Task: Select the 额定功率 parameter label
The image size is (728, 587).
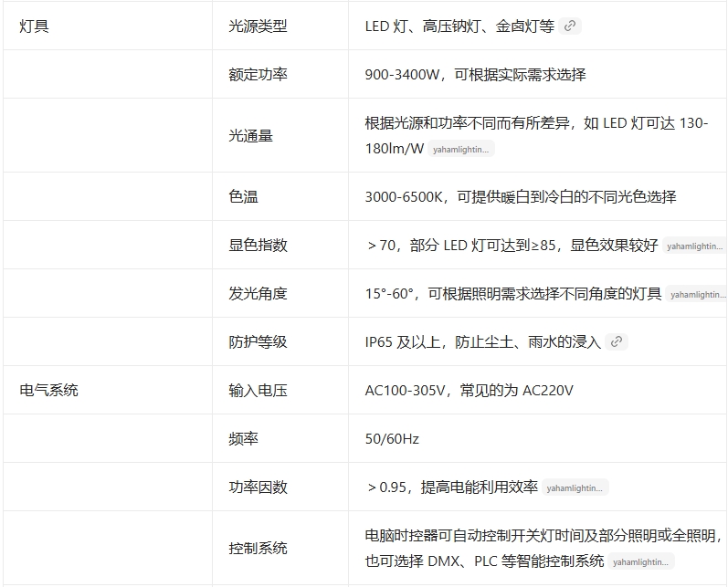Action: [x=258, y=75]
